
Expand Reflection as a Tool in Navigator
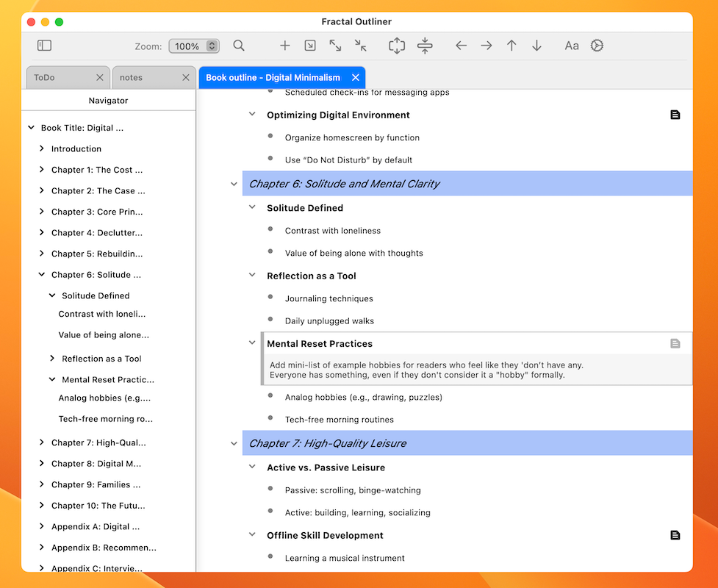click(x=52, y=359)
